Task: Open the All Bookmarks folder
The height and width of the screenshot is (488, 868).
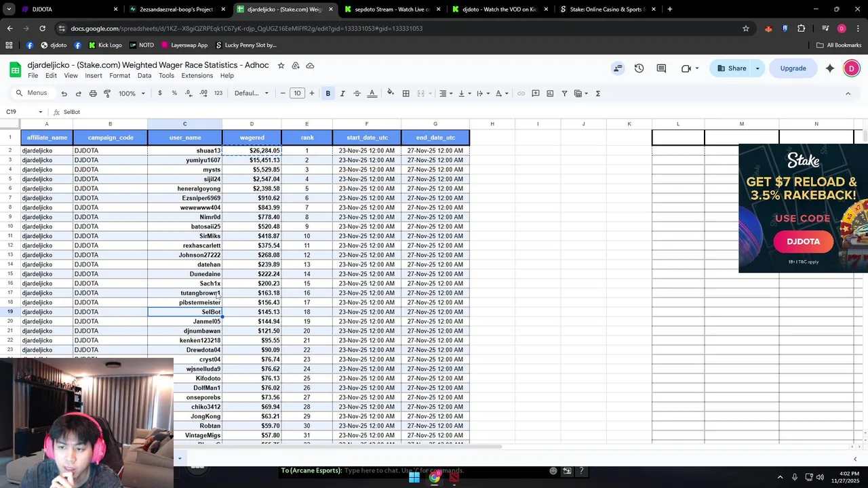Action: pos(839,45)
